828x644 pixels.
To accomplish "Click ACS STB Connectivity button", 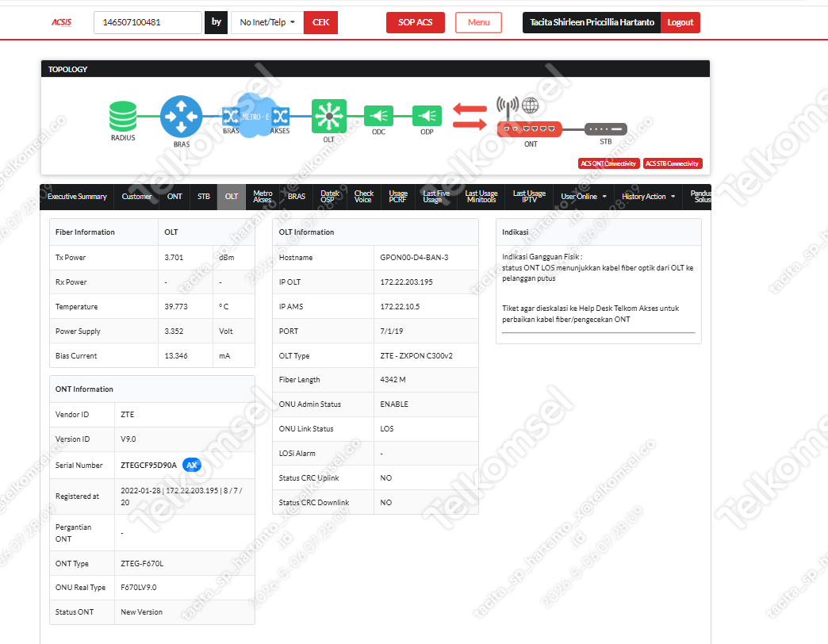I will click(x=673, y=163).
